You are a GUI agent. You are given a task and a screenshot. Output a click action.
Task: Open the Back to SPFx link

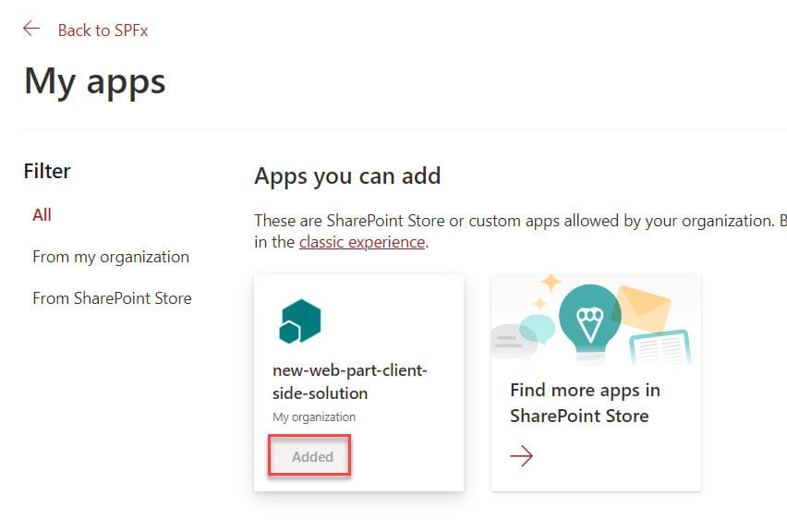tap(103, 30)
